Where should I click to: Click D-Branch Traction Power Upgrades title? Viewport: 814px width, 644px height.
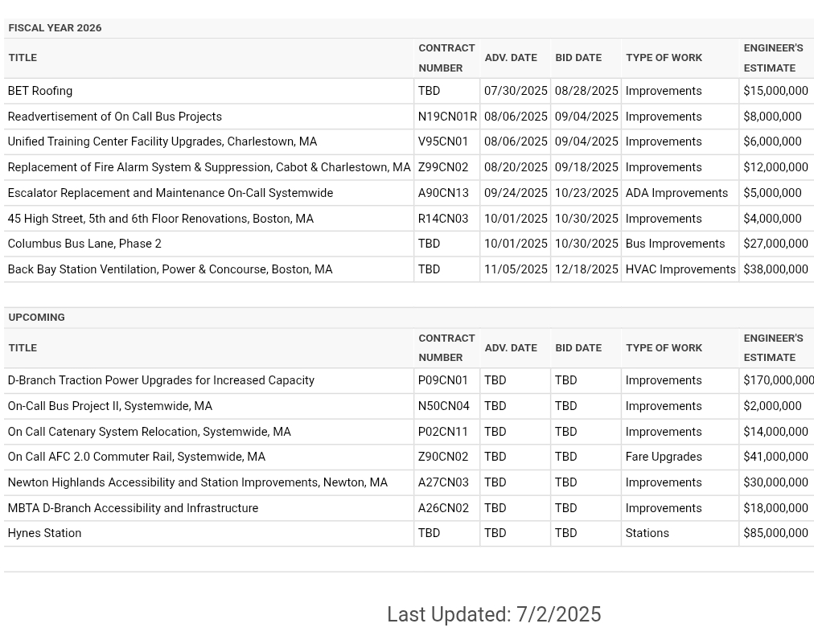[161, 380]
